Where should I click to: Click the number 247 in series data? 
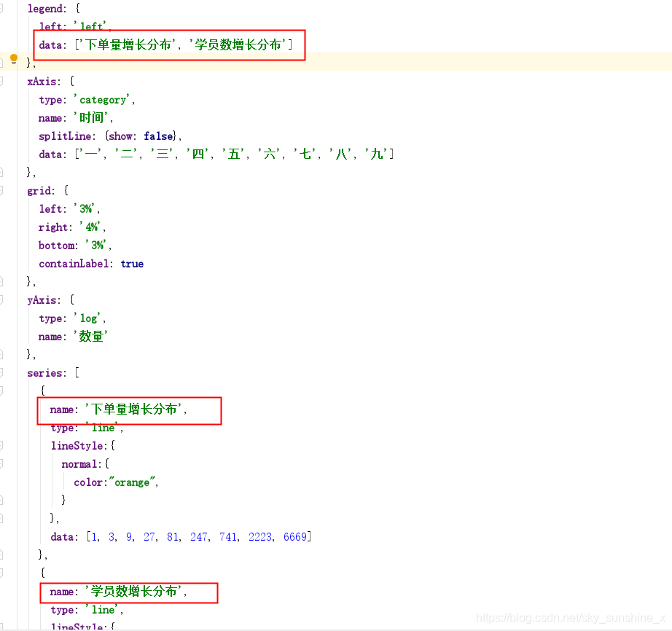pos(199,537)
